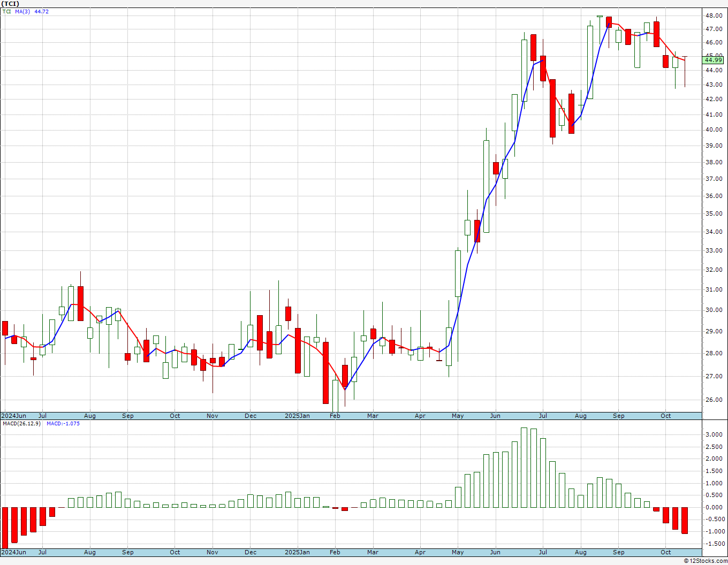Click the 12Stocks.com watermark link
The height and width of the screenshot is (565, 728).
704,561
